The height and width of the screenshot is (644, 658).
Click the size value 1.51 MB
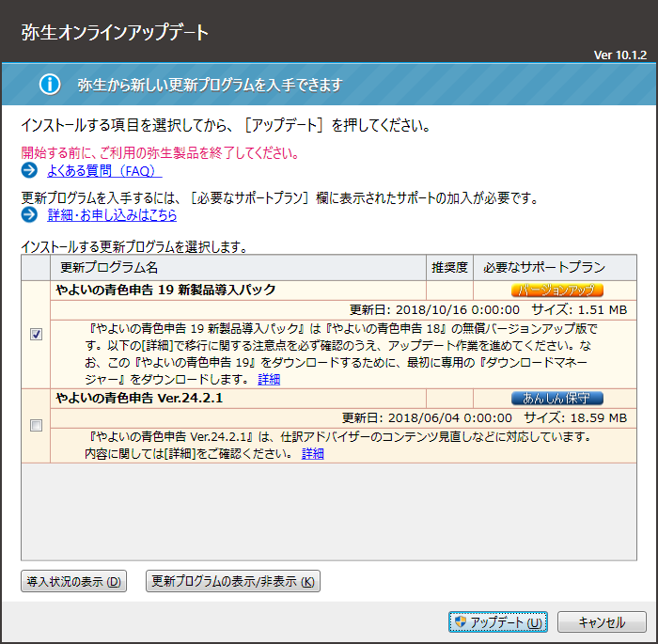click(x=603, y=310)
